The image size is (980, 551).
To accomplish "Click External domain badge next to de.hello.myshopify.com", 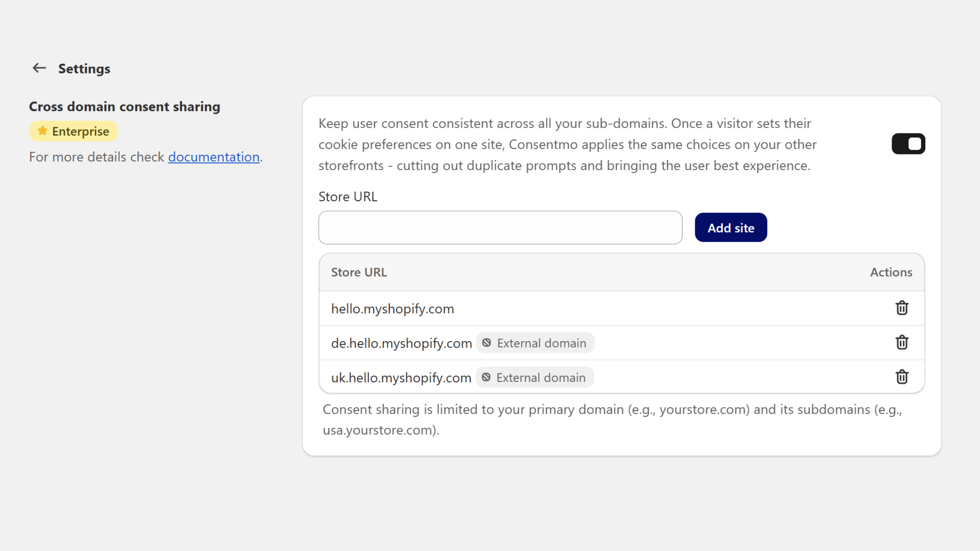I will (535, 343).
